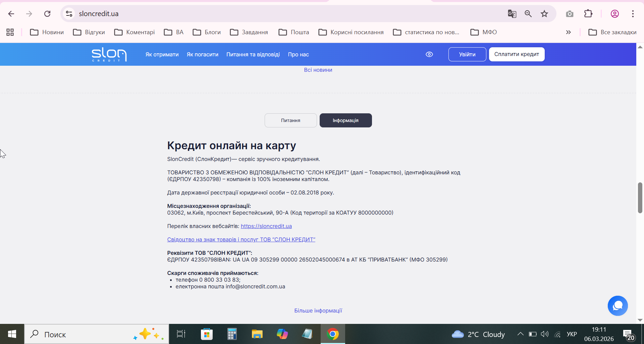Open the Про нас menu item

click(299, 54)
